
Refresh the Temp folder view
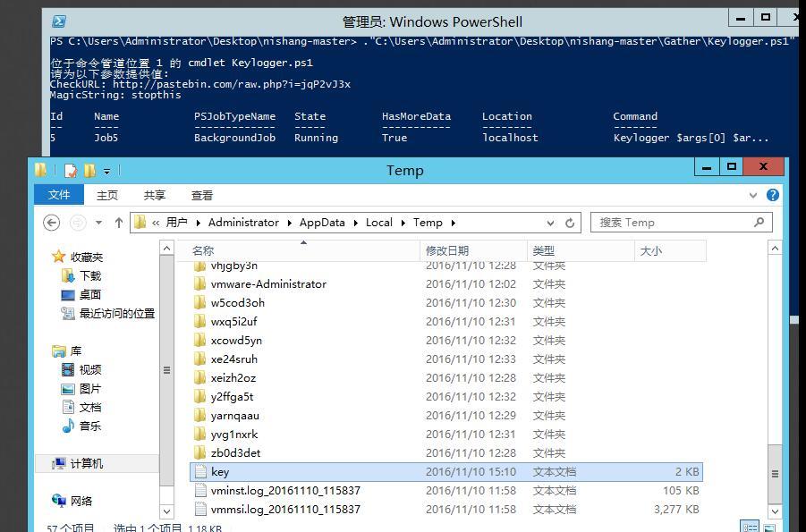[x=570, y=223]
